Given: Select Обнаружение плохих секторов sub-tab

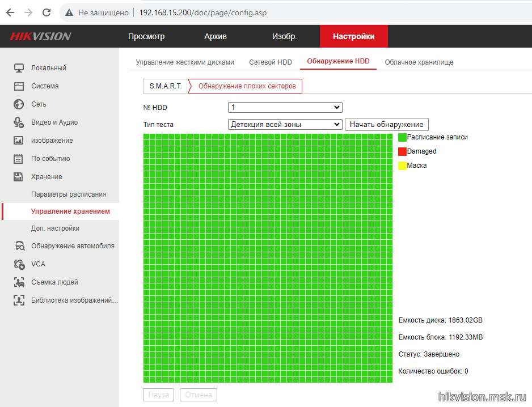Looking at the screenshot, I should point(247,86).
